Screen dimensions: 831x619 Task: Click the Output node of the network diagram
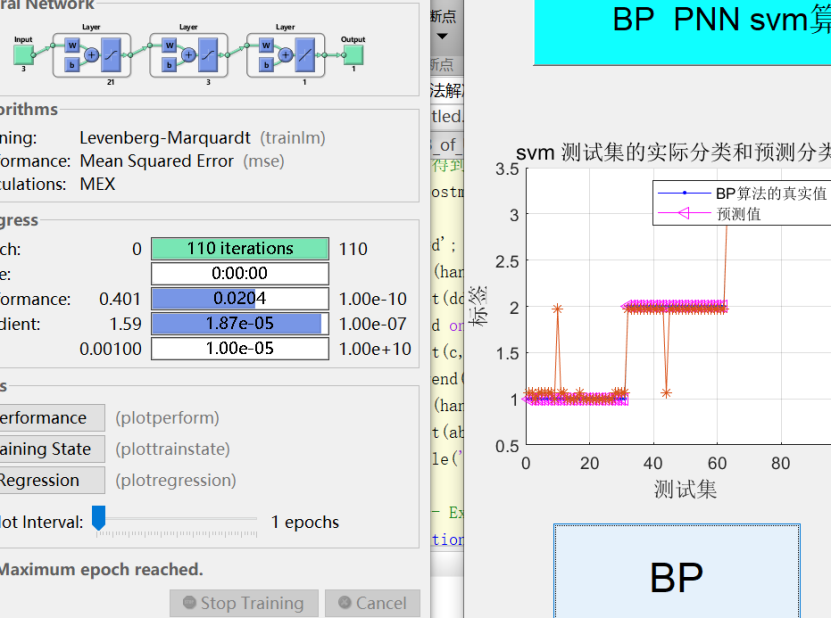pos(354,53)
